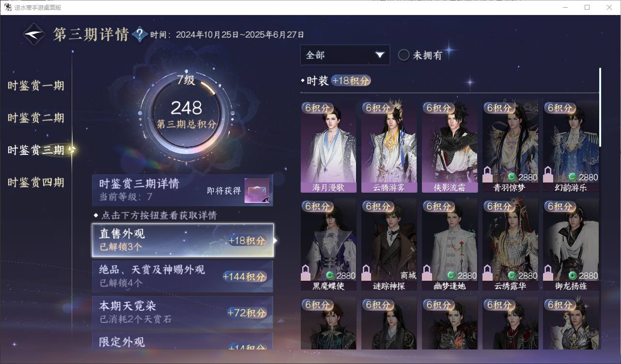Expand the 直售外观 details row
The height and width of the screenshot is (364, 621).
coord(183,240)
